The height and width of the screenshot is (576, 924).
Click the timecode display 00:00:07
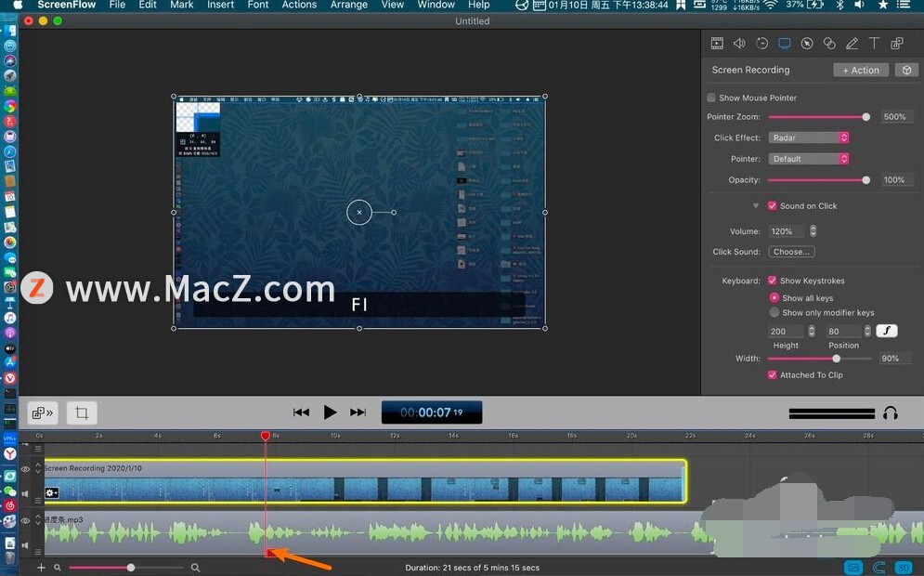pyautogui.click(x=432, y=412)
